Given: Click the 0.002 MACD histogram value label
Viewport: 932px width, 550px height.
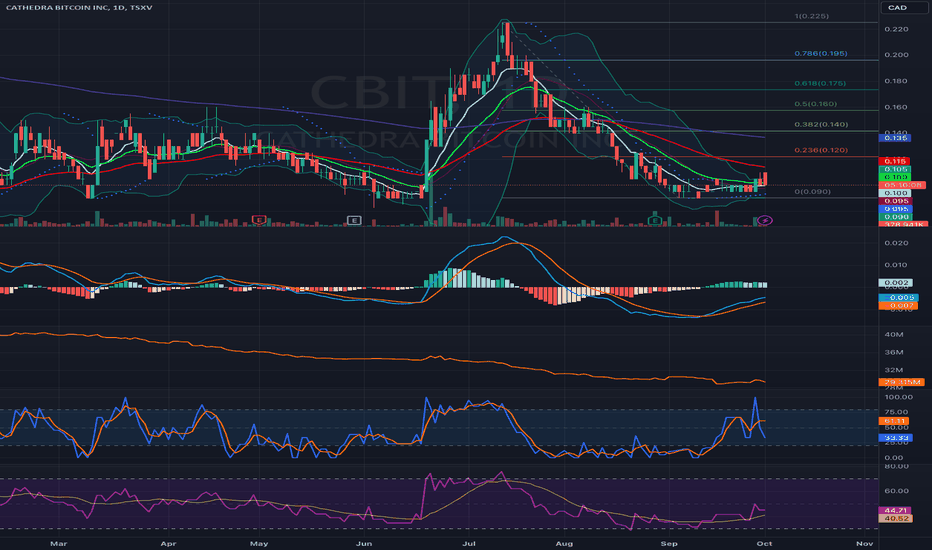Looking at the screenshot, I should click(895, 283).
